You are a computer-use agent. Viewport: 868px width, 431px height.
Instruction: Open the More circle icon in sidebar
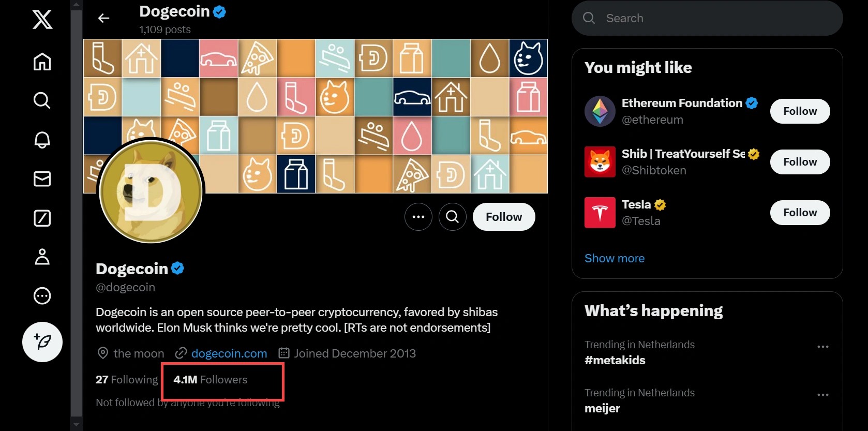(42, 296)
